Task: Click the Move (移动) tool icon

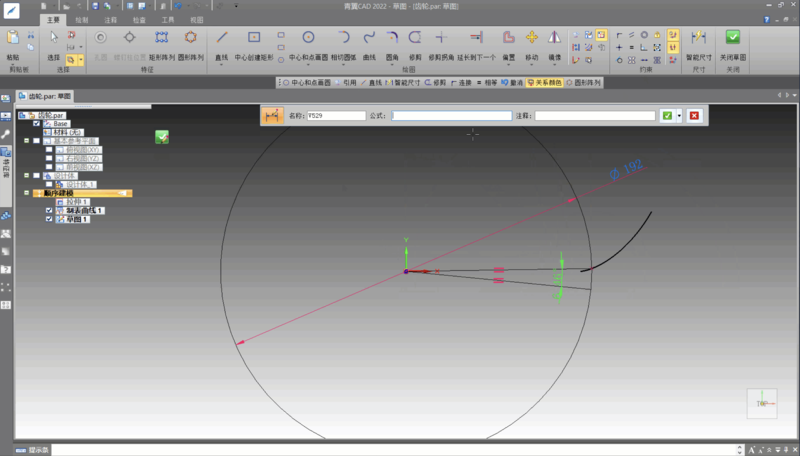Action: coord(531,38)
